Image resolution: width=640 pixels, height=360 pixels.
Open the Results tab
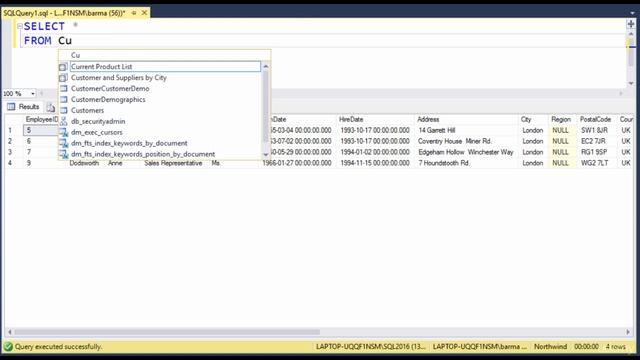(23, 107)
